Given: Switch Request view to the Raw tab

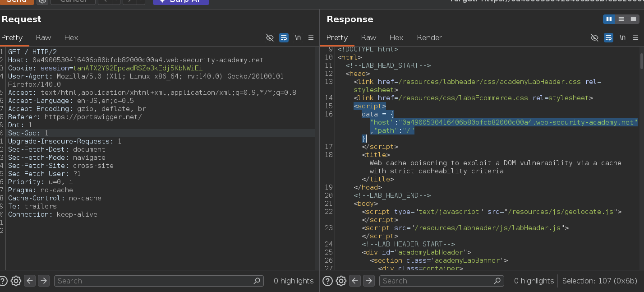Looking at the screenshot, I should [x=44, y=37].
